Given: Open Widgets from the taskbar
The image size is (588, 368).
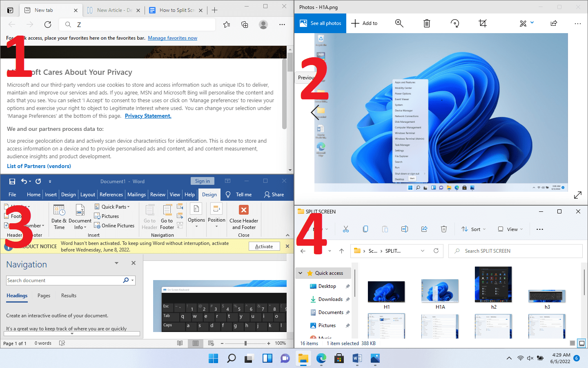Looking at the screenshot, I should click(x=267, y=359).
